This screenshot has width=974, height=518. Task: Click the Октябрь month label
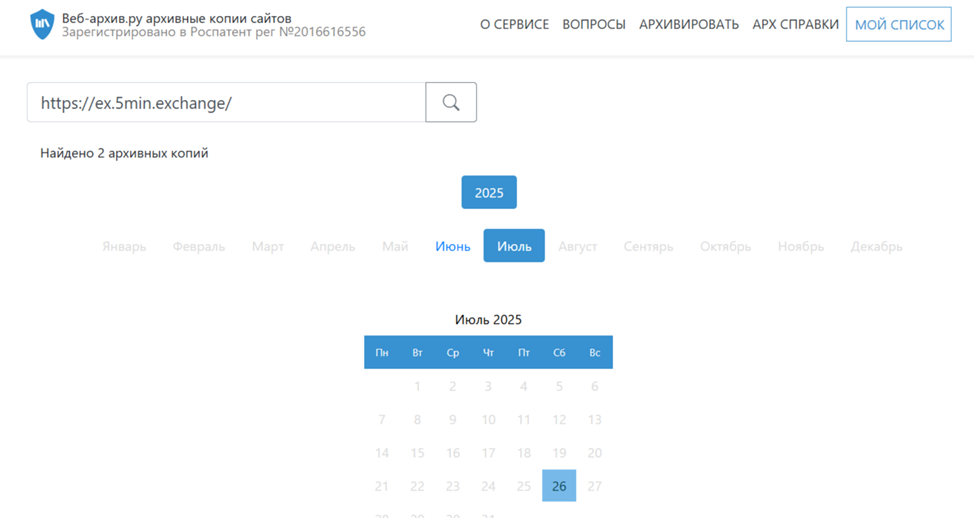[x=726, y=247]
